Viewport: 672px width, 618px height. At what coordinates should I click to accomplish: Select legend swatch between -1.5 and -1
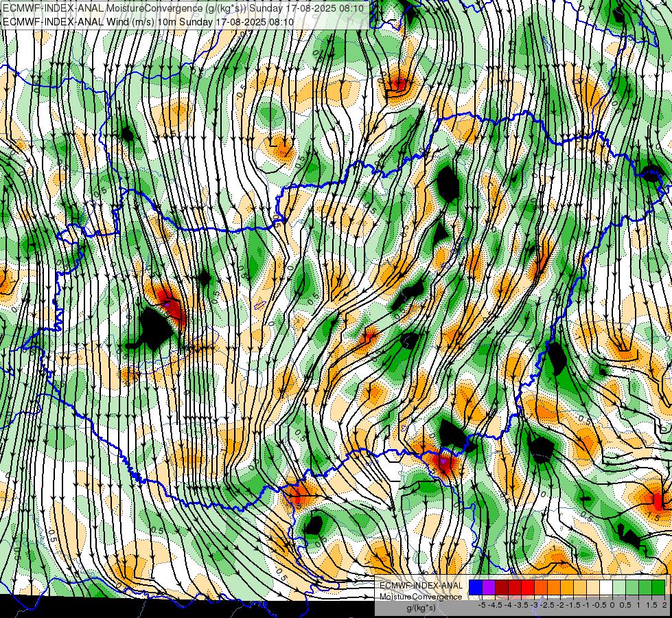(x=580, y=587)
